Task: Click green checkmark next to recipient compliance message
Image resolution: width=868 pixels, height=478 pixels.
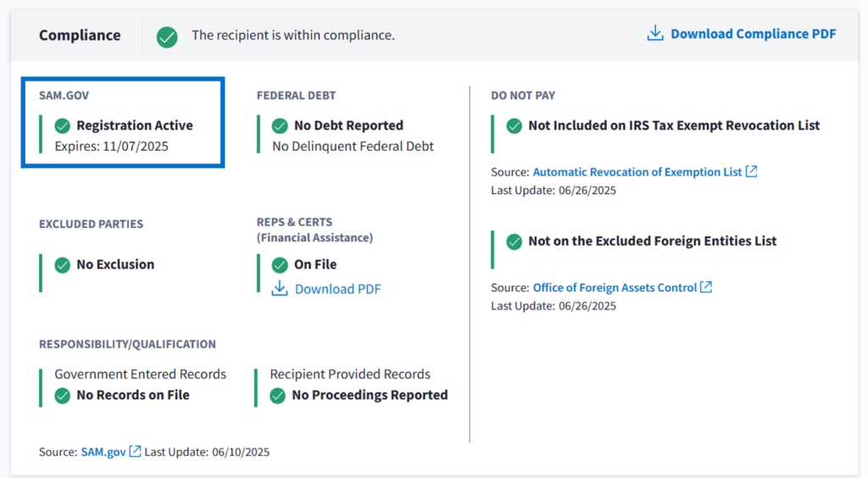Action: pyautogui.click(x=167, y=36)
